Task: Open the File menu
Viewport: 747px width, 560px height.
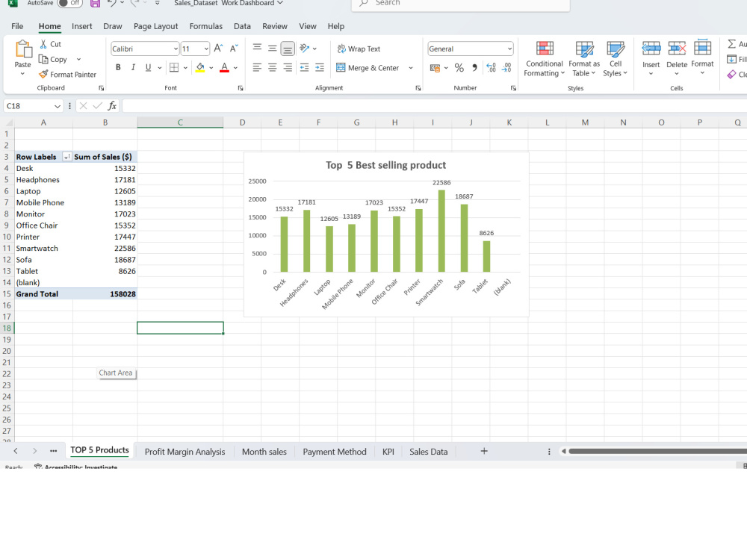Action: pyautogui.click(x=17, y=26)
